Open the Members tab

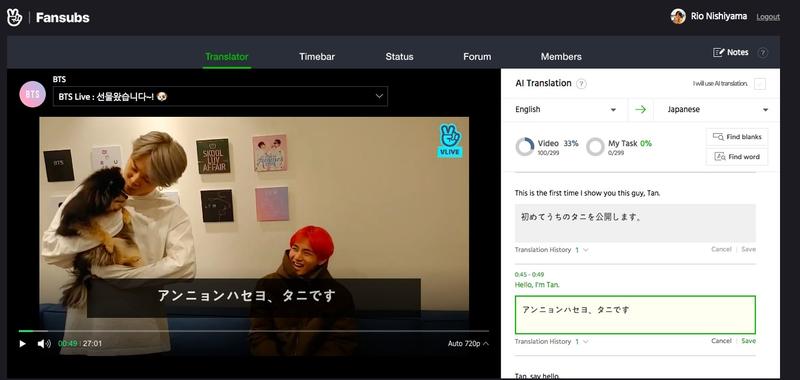(x=561, y=57)
